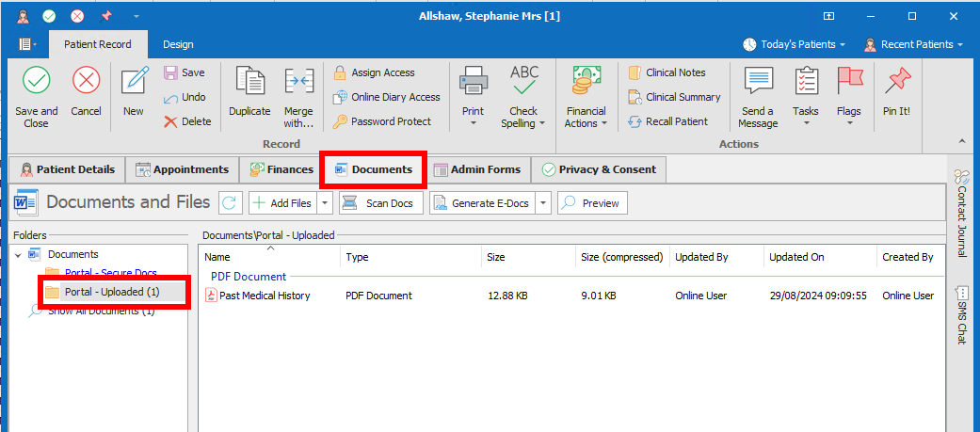Open the Privacy & Consent tab
This screenshot has height=432, width=980.
[600, 169]
